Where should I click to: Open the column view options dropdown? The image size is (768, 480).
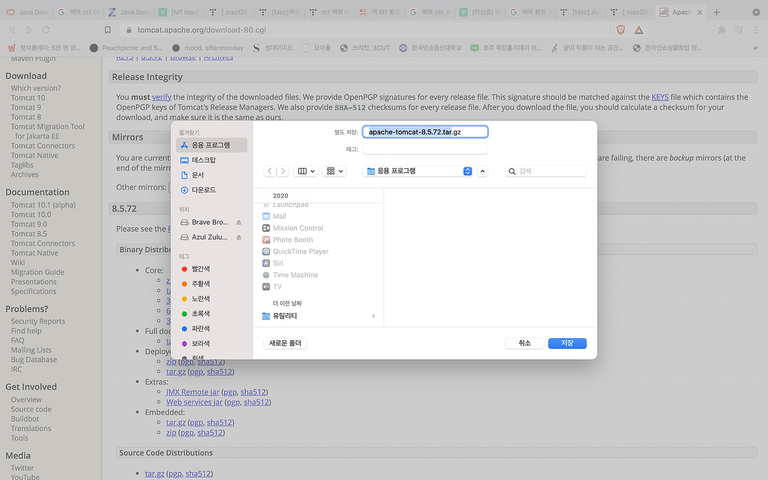point(306,171)
